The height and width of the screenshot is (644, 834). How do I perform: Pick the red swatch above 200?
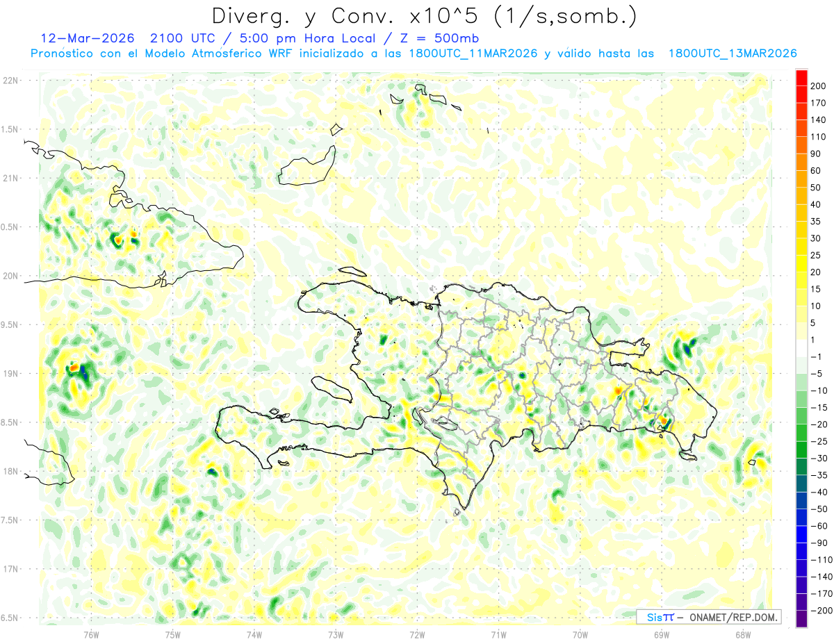(x=801, y=78)
